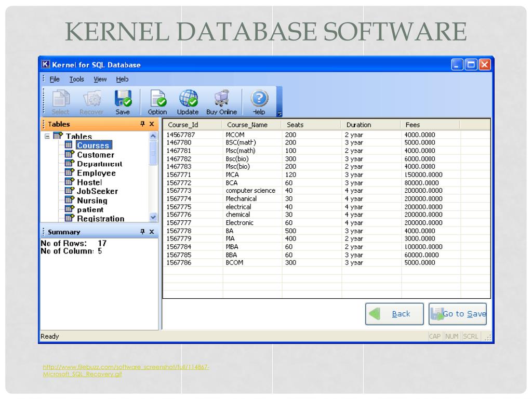
Task: Select the Courses table
Action: pos(94,145)
